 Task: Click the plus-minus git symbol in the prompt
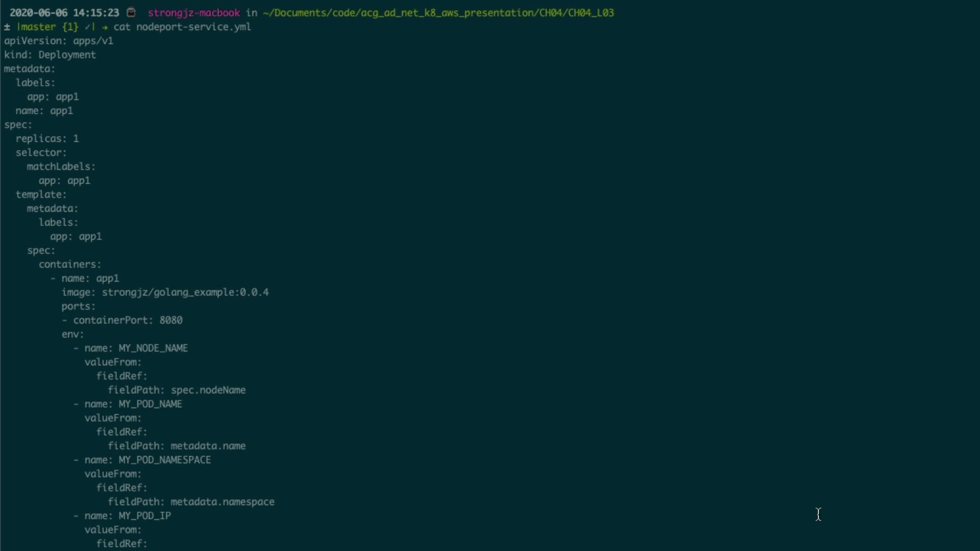point(7,27)
